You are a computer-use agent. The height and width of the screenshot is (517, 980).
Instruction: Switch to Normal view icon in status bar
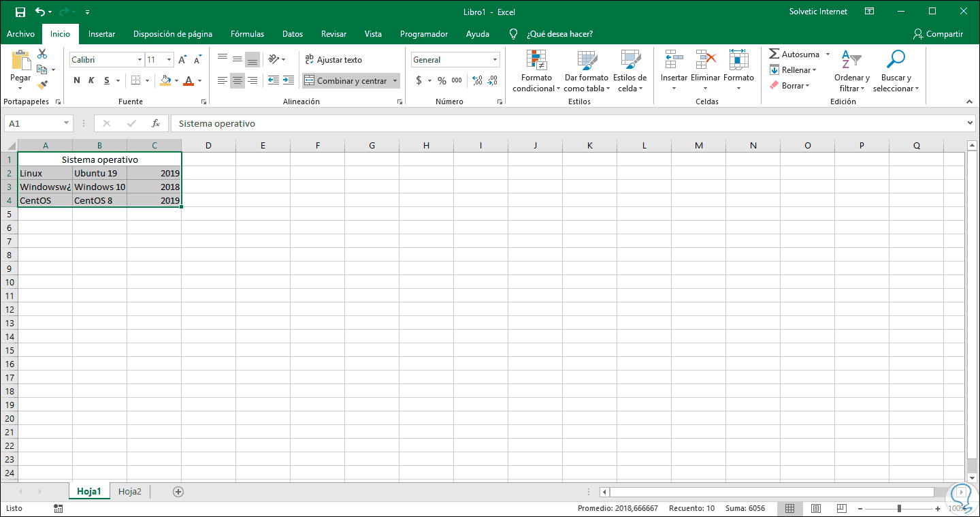tap(790, 508)
